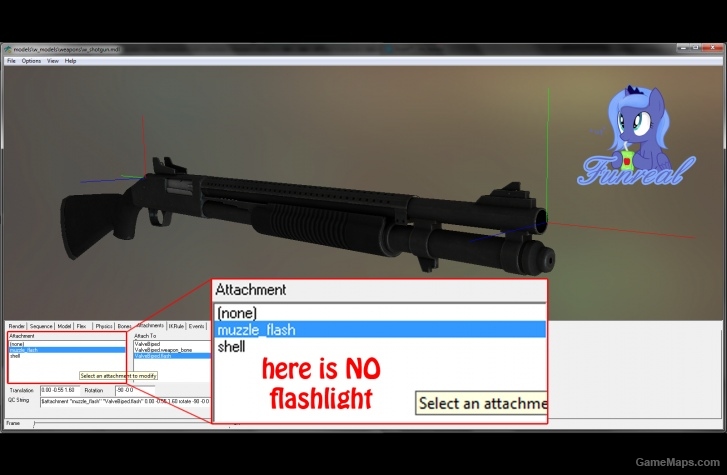Switch to the Render tab
Viewport: 727px width, 475px height.
pos(17,326)
